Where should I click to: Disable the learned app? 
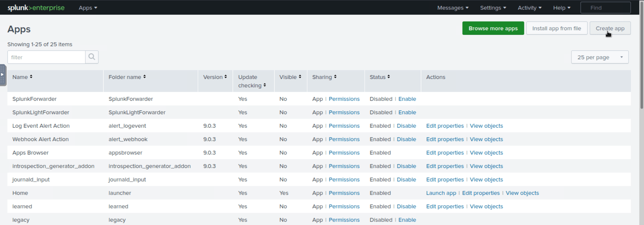coord(406,206)
